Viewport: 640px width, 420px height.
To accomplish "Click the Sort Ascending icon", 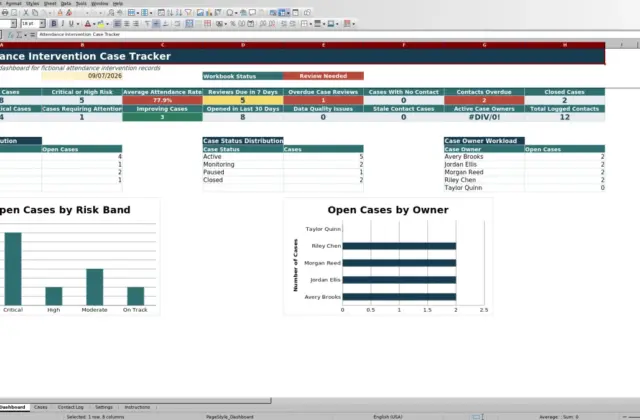I will pos(170,13).
